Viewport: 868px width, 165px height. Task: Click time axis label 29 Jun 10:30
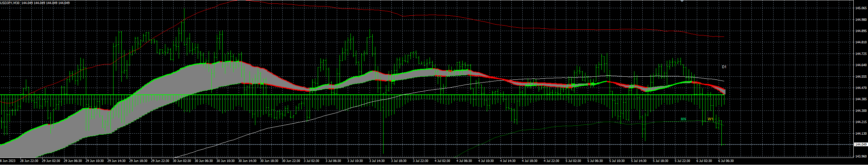click(x=94, y=161)
